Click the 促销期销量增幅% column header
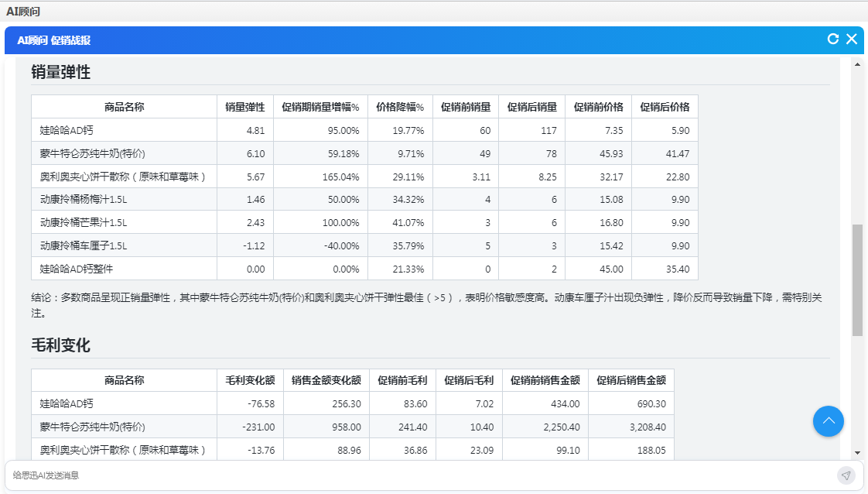 coord(320,107)
